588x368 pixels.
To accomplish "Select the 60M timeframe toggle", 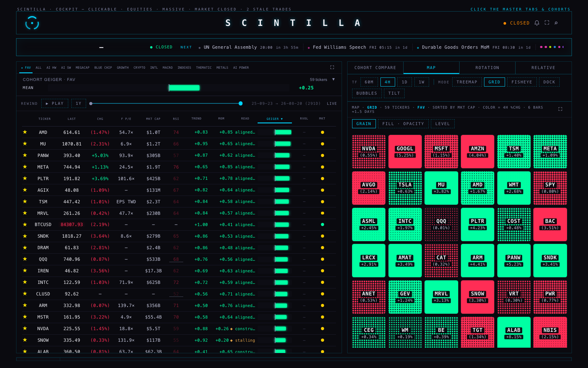I will click(x=369, y=82).
